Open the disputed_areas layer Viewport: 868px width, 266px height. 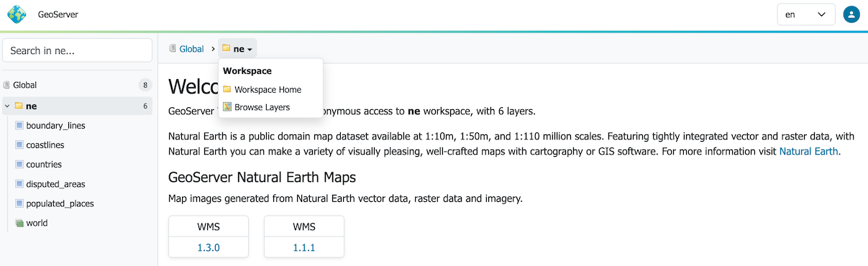pyautogui.click(x=55, y=184)
